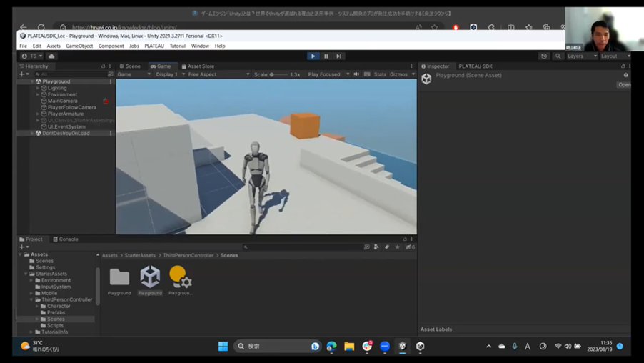Open Inspector help icon for Playground asset
The image size is (644, 363).
point(625,75)
